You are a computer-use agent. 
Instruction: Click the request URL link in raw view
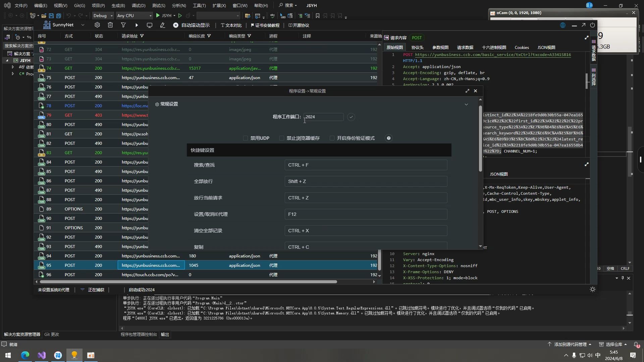(493, 54)
